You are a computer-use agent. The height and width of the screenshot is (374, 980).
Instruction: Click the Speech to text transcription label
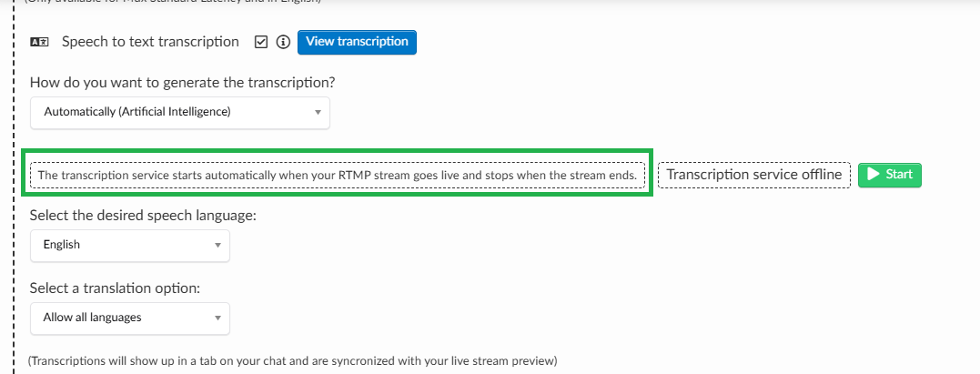150,42
